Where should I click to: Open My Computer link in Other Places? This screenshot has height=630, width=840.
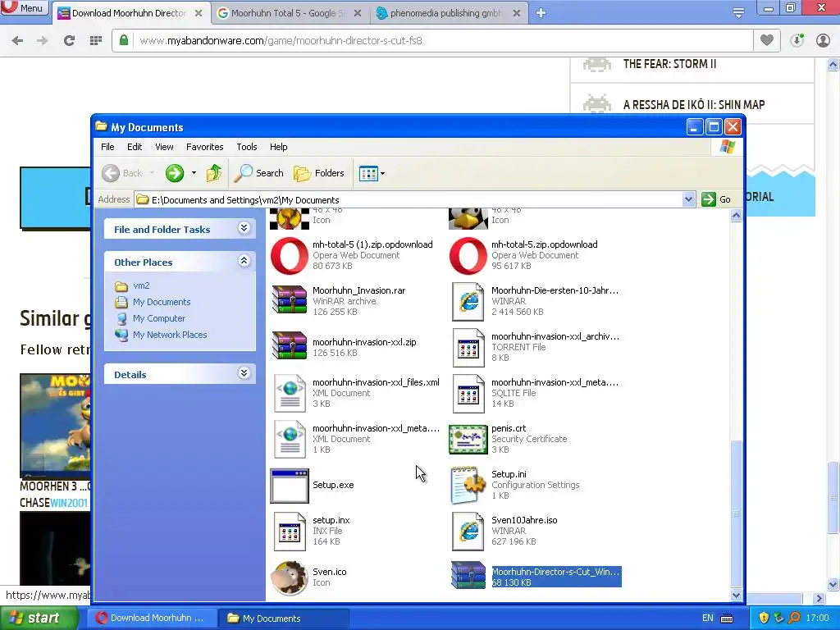pos(159,318)
